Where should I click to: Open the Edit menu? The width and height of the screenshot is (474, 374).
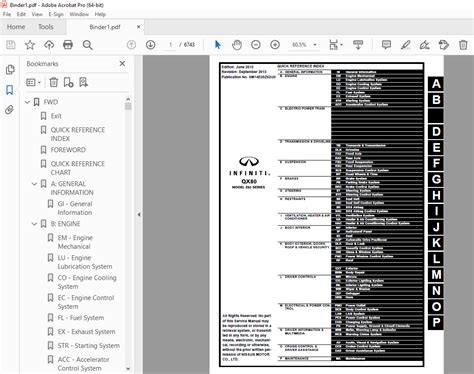click(21, 14)
